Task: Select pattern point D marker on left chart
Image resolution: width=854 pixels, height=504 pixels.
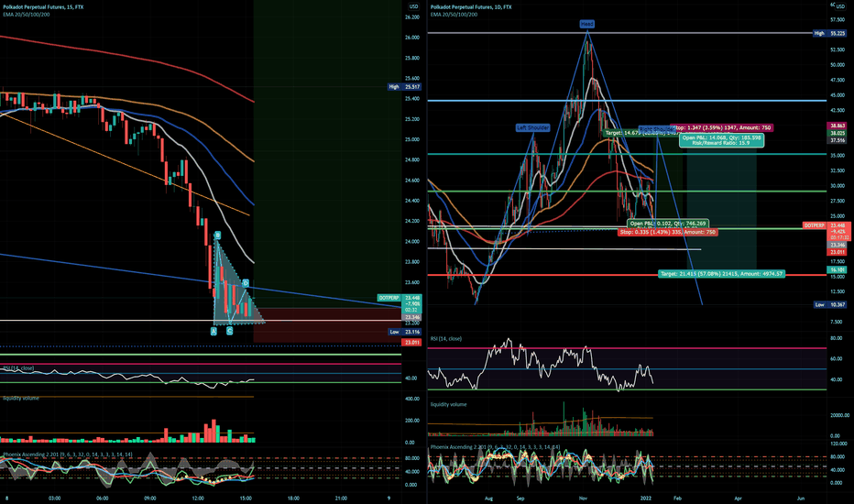Action: (246, 283)
